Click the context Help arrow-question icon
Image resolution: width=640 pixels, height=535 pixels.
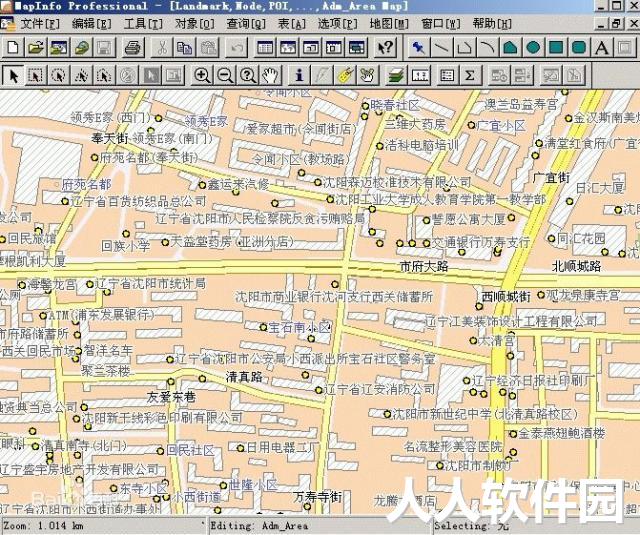coord(385,47)
